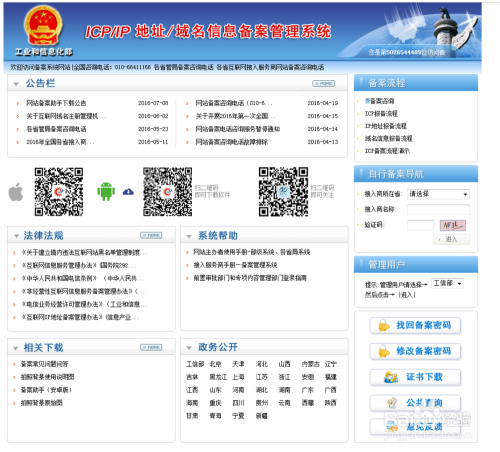Collapse the 法律法规 section triangle

[x=16, y=236]
